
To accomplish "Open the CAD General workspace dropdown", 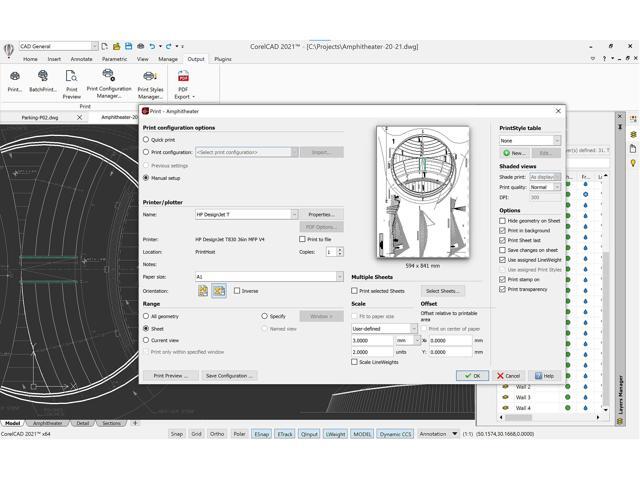I will point(94,46).
